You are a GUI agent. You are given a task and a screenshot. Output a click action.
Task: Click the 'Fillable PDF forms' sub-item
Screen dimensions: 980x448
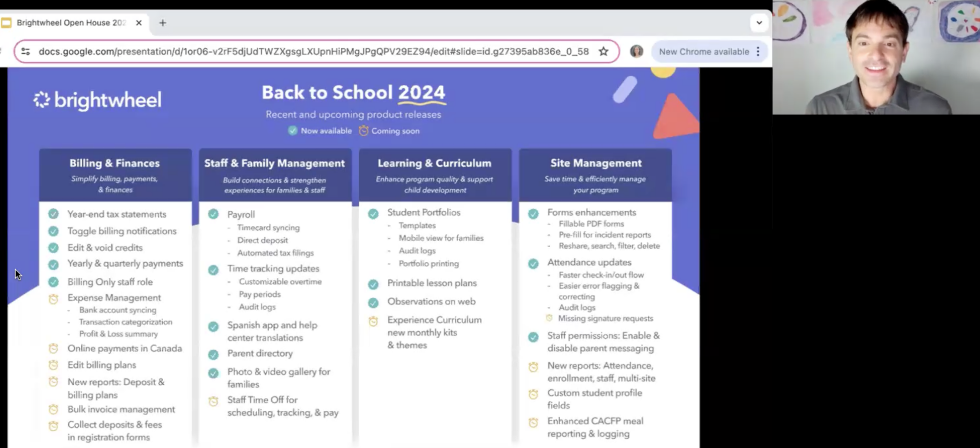(x=591, y=224)
